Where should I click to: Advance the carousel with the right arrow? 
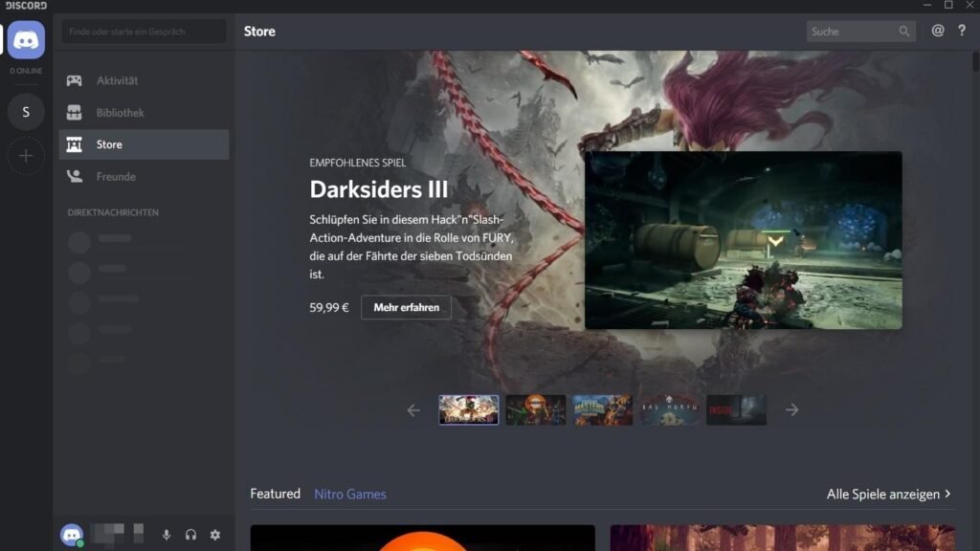(x=792, y=409)
